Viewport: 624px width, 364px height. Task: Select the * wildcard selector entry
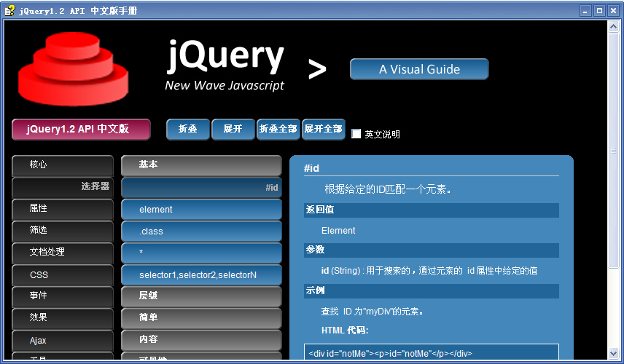201,253
